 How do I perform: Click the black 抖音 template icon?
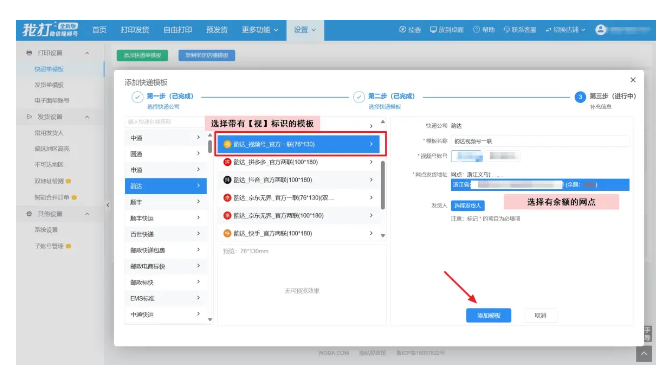[x=227, y=180]
